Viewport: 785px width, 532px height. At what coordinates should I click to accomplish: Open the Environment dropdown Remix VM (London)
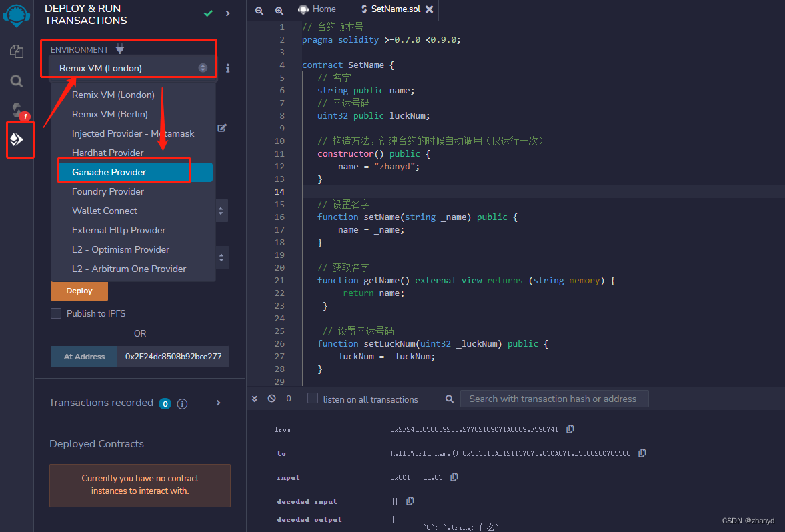point(133,68)
